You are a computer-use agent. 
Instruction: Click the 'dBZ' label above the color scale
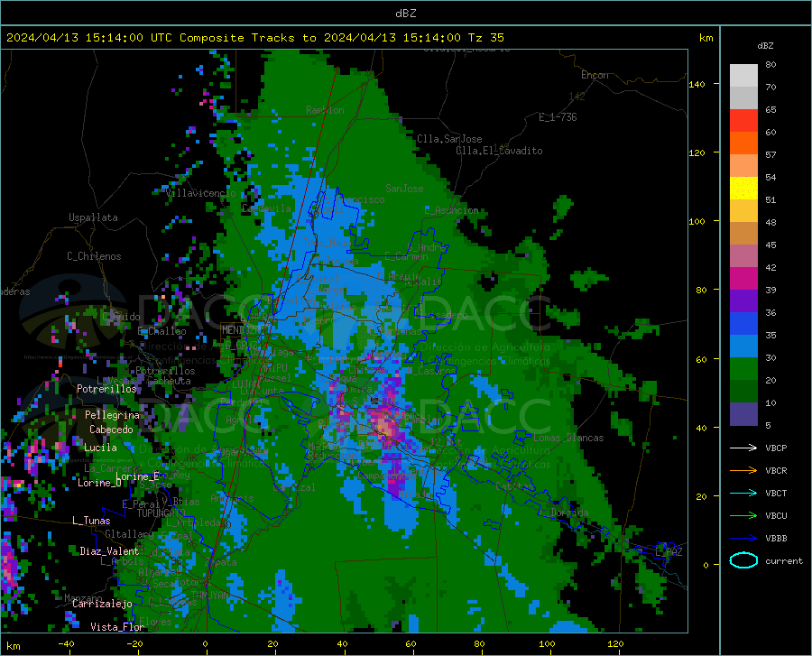[765, 45]
